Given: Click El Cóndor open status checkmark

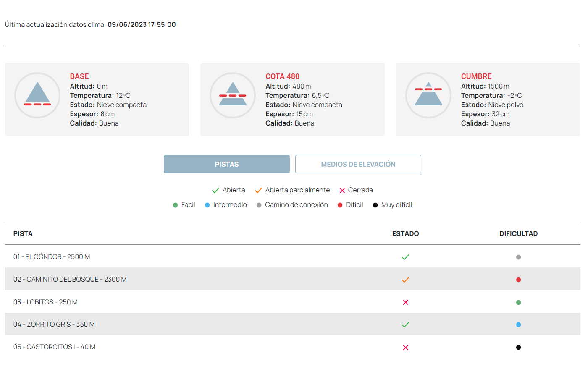Looking at the screenshot, I should (405, 257).
